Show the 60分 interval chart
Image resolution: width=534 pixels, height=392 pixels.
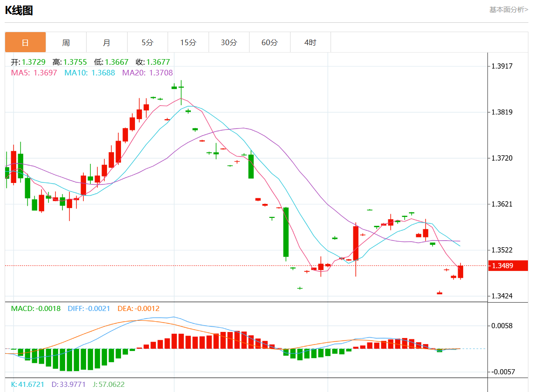pyautogui.click(x=270, y=42)
